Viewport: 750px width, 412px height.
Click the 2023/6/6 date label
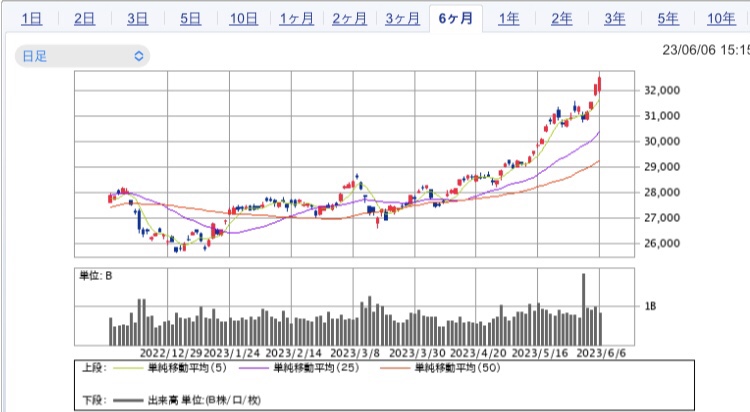pos(601,353)
